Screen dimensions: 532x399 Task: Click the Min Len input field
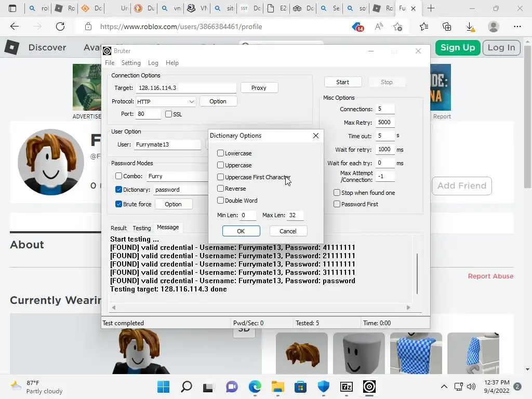coord(248,215)
